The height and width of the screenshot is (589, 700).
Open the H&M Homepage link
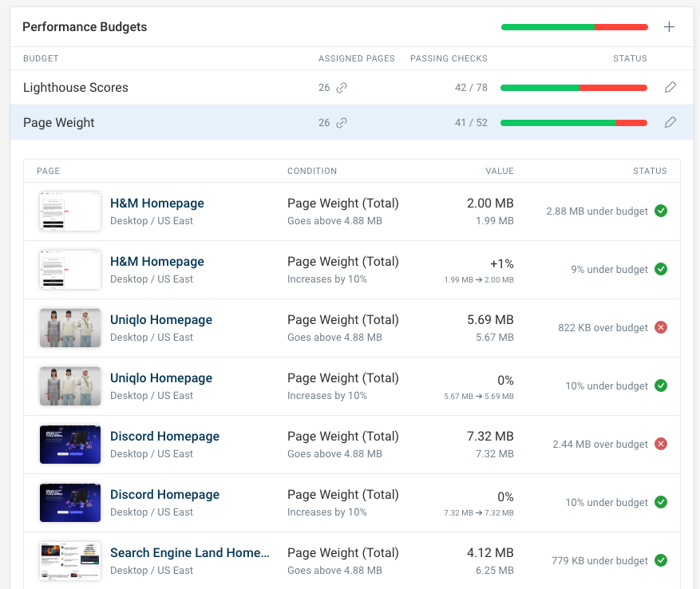156,204
